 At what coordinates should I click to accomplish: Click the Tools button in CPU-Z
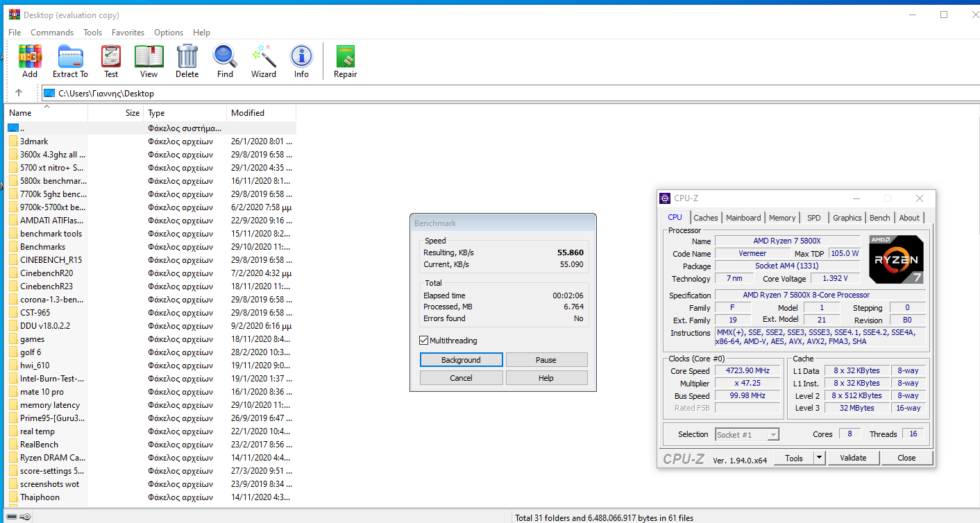click(x=794, y=458)
